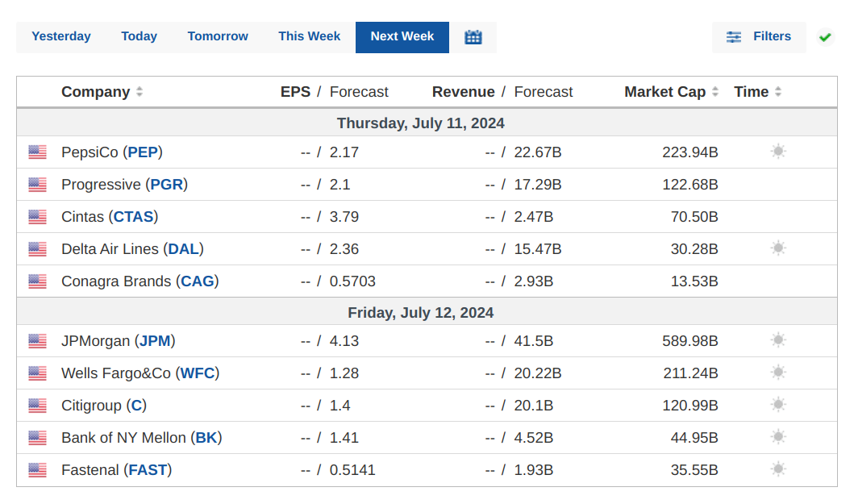Click the US flag in Wells Fargo row
The width and height of the screenshot is (854, 504).
tap(38, 373)
